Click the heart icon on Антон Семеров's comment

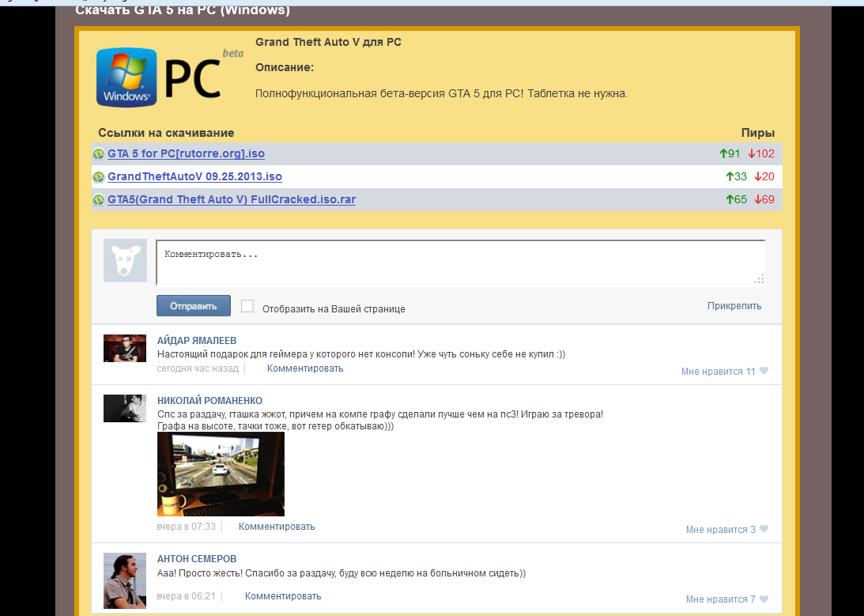764,599
